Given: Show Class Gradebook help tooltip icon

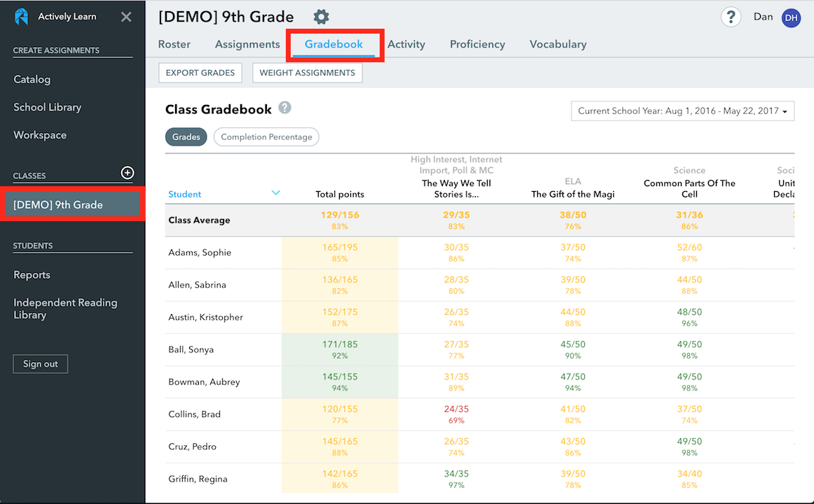Looking at the screenshot, I should (x=284, y=108).
